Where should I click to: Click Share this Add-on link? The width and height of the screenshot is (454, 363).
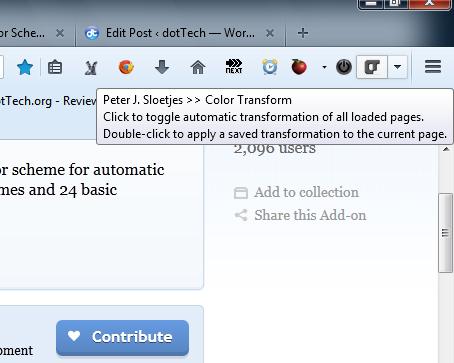pos(310,215)
